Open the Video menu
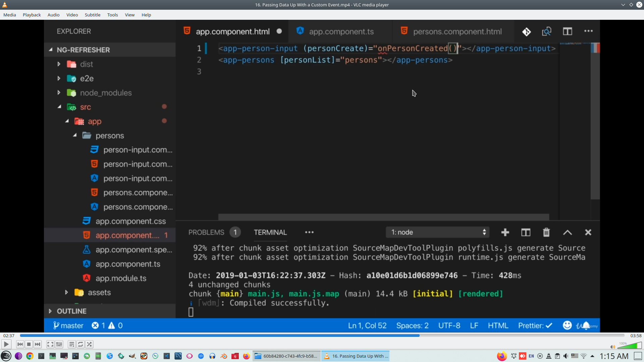Screen dimensions: 644x362 72,15
